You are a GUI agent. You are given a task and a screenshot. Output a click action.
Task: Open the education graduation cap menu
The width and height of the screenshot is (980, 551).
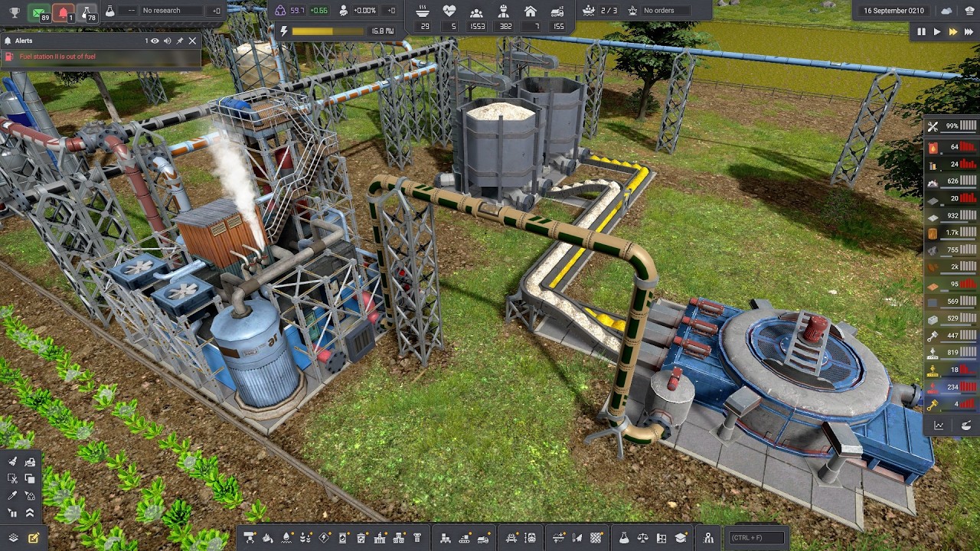tap(681, 538)
